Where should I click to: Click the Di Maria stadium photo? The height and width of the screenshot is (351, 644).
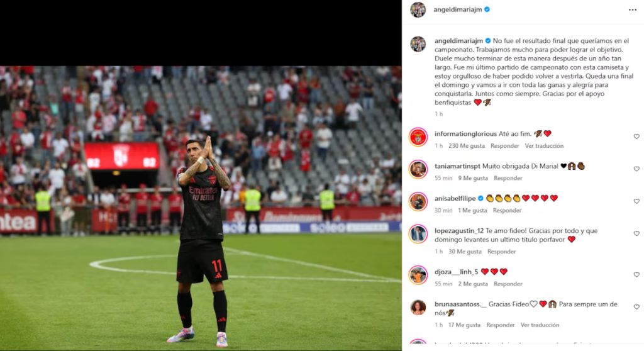pyautogui.click(x=201, y=208)
